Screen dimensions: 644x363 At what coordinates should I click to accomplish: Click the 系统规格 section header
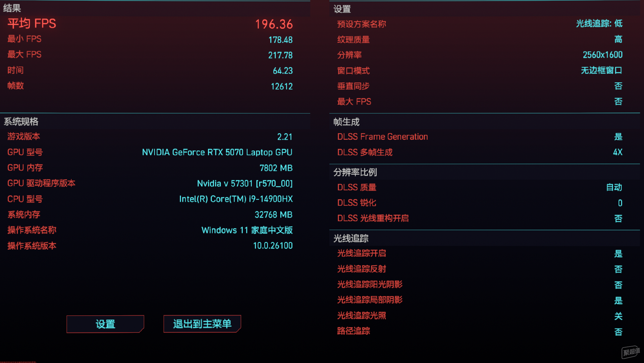tap(21, 122)
